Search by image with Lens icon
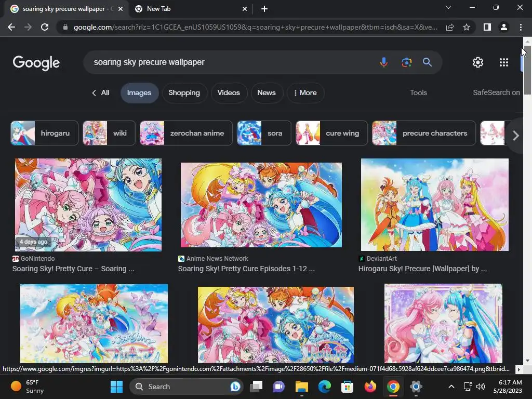 pos(406,62)
